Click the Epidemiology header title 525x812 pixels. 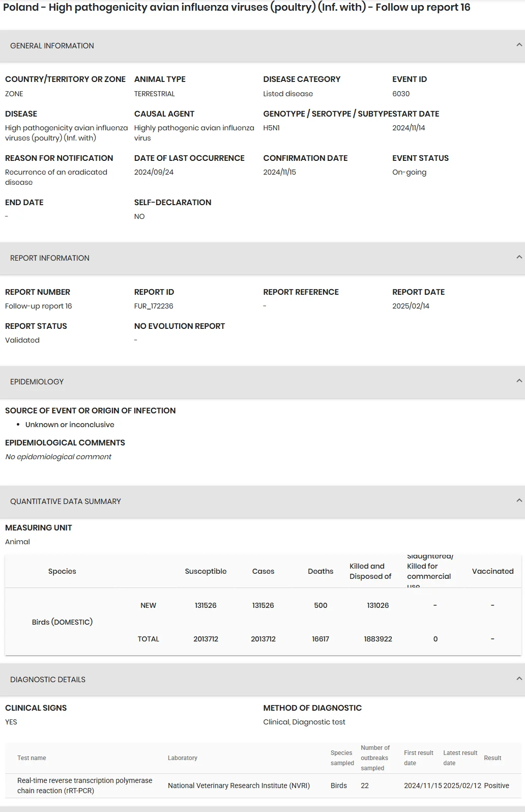coord(37,382)
